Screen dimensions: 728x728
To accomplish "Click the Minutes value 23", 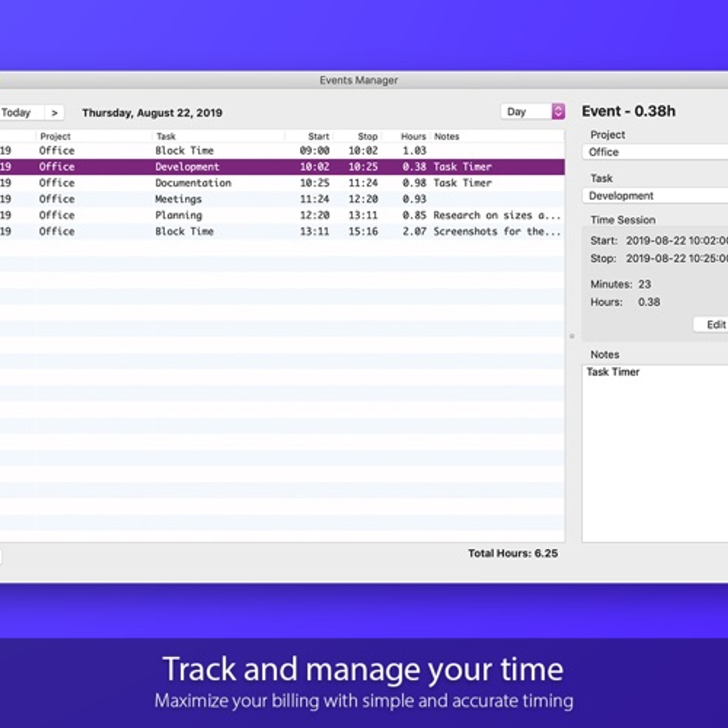I will click(644, 284).
